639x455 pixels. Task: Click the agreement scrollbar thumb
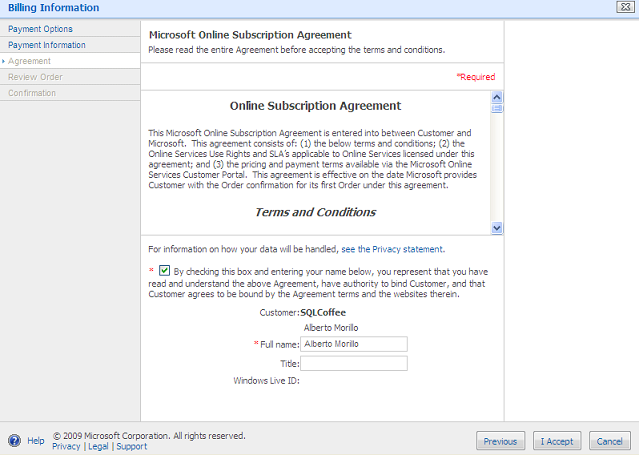click(497, 108)
